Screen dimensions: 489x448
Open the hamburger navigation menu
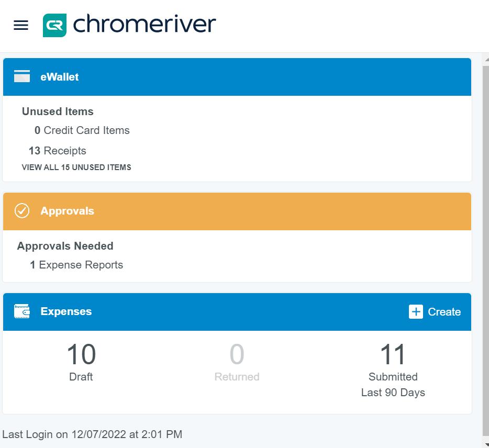click(21, 25)
